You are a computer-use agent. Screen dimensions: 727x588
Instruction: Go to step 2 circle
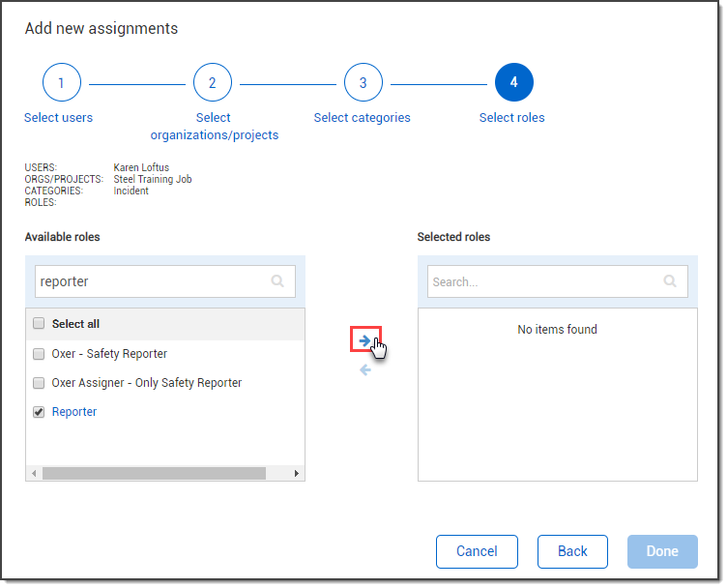[x=213, y=83]
